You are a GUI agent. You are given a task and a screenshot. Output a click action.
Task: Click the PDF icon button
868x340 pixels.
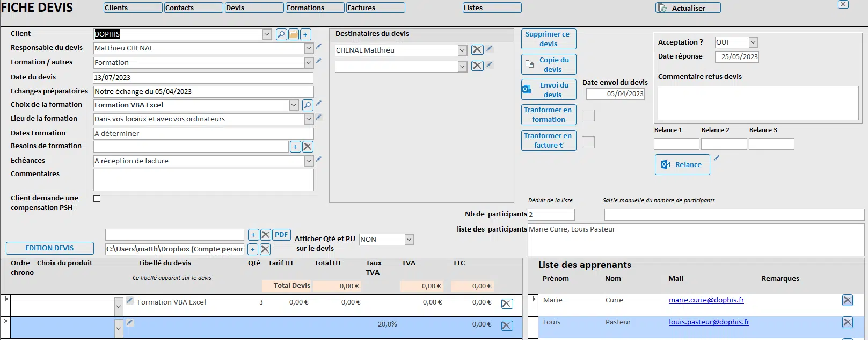[282, 235]
